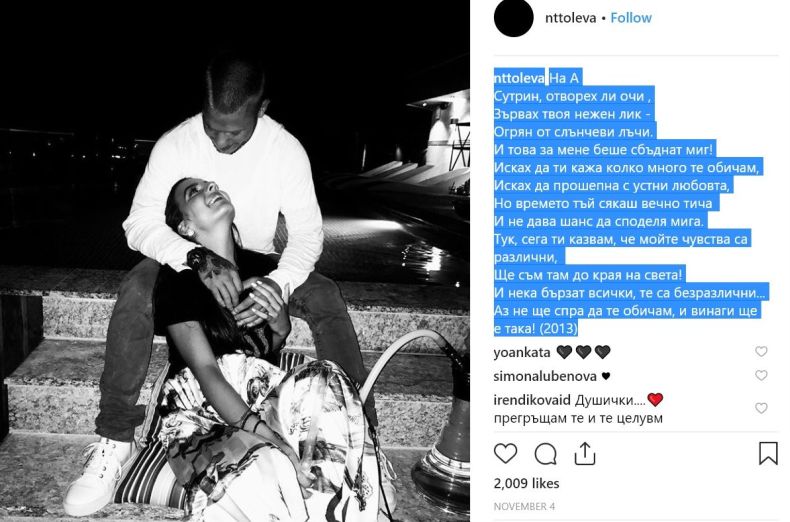
Task: Open comments with the speech bubble icon
Action: 546,453
